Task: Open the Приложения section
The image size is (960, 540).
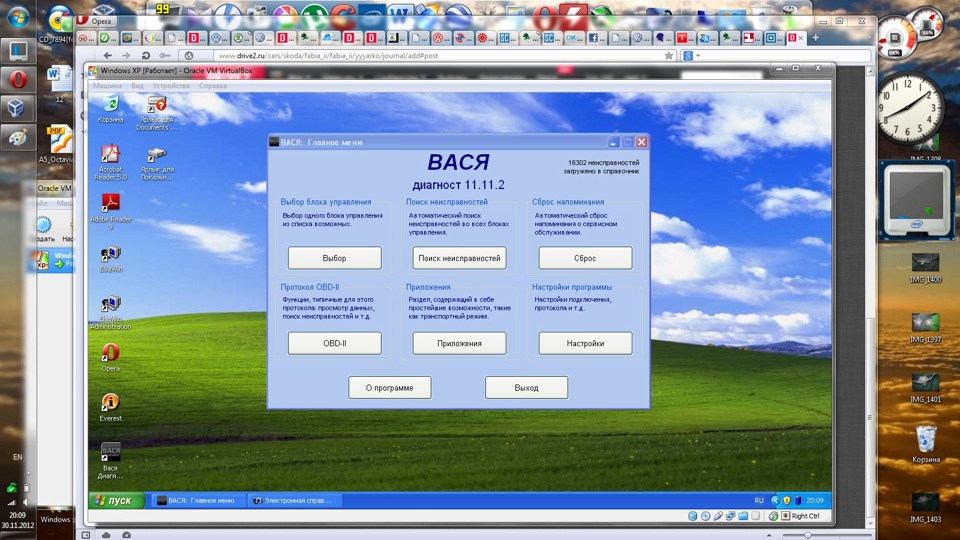Action: pos(459,343)
